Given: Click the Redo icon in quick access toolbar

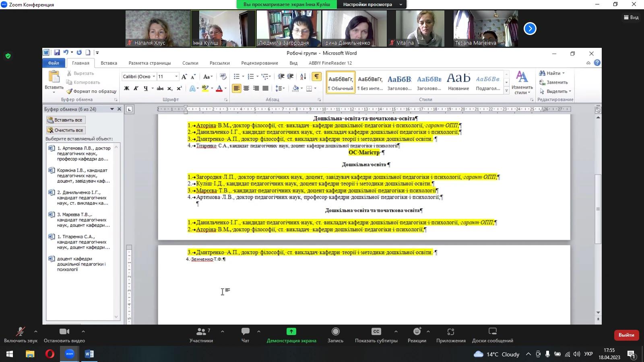Looking at the screenshot, I should 79,53.
